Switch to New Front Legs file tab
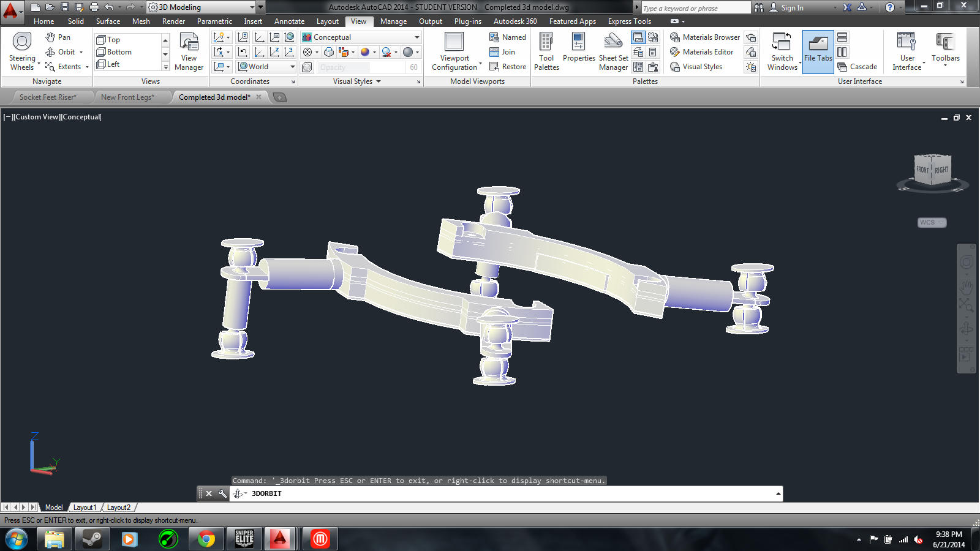 coord(127,97)
